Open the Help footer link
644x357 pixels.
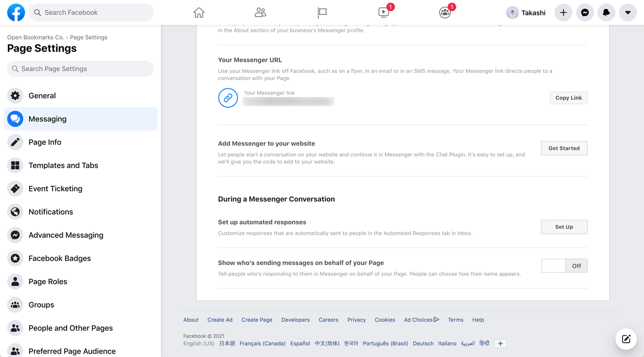(x=478, y=320)
